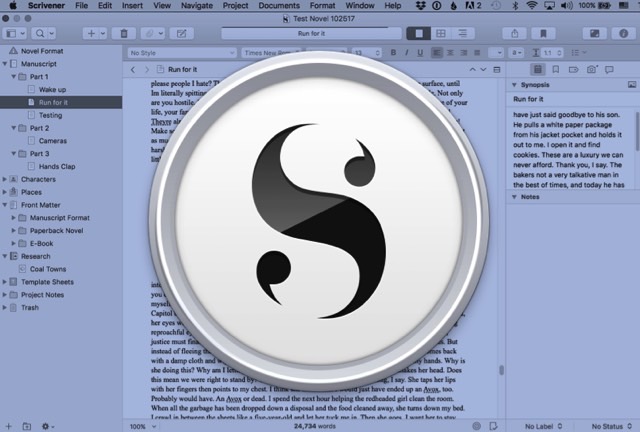This screenshot has width=640, height=432.
Task: Enter Composition Mode from the toolbar
Action: 595,33
